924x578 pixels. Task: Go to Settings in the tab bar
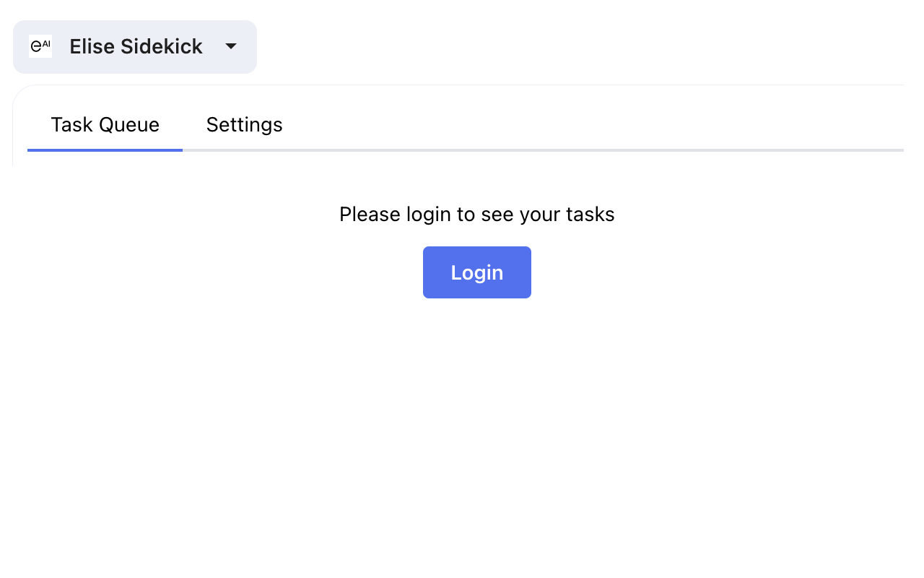244,125
